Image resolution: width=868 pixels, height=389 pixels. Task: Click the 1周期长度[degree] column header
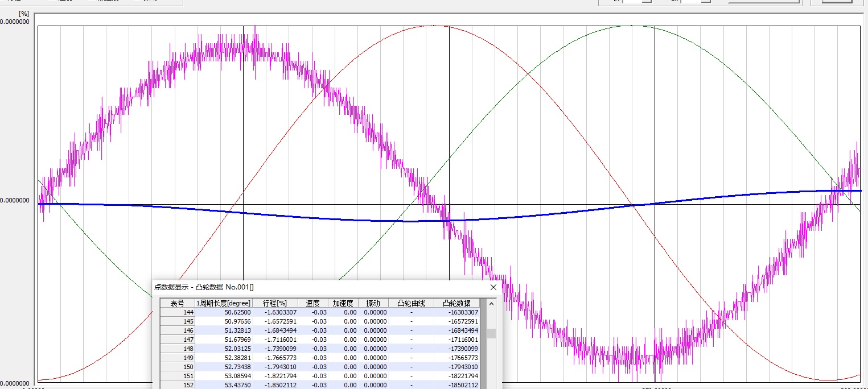point(224,303)
